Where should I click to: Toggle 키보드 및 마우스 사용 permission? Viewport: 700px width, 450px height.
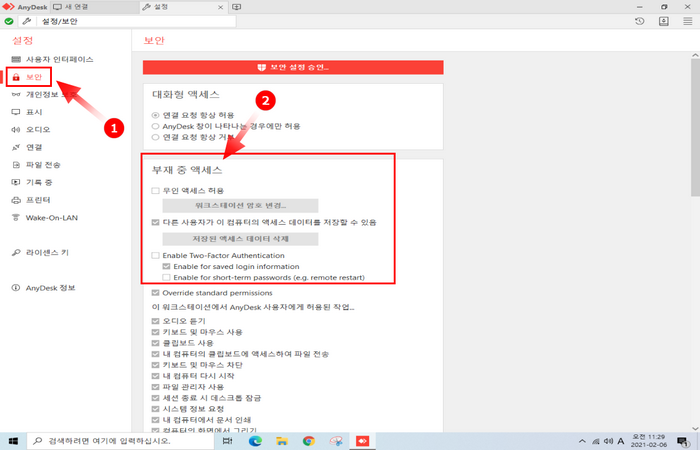click(x=155, y=332)
